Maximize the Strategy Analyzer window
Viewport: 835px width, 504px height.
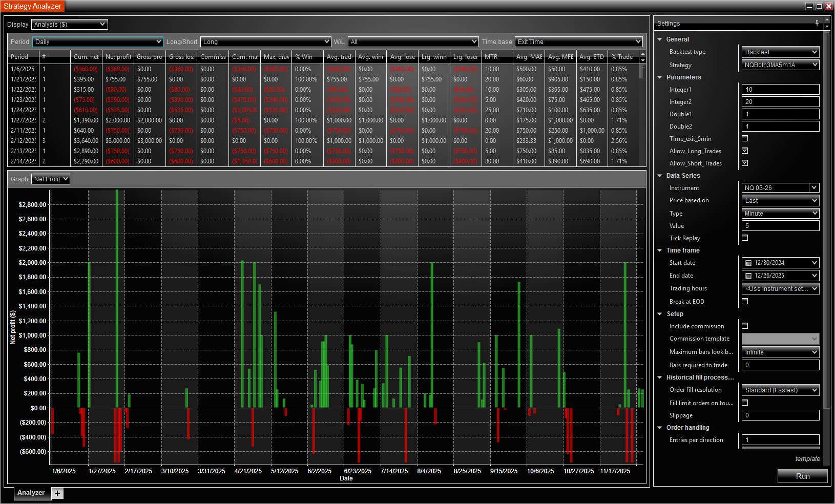point(819,6)
